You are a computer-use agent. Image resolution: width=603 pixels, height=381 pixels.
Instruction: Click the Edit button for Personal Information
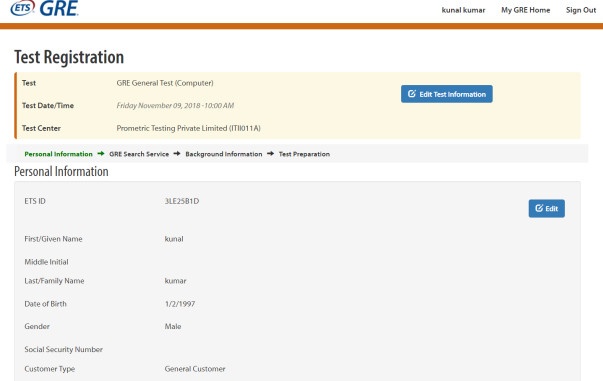[x=546, y=208]
